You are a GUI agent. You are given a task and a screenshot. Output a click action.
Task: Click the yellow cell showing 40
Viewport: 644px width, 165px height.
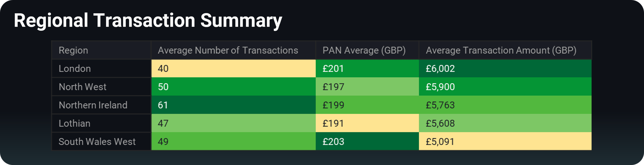point(233,69)
